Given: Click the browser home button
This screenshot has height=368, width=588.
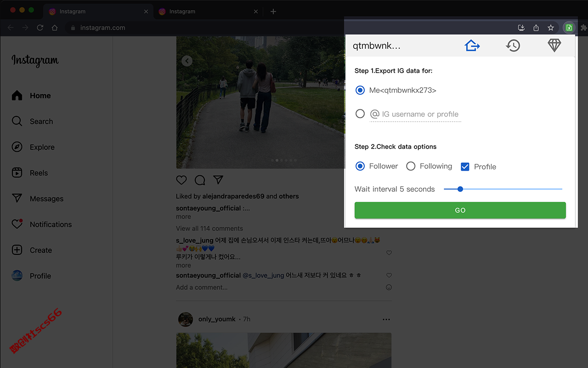Looking at the screenshot, I should point(55,28).
